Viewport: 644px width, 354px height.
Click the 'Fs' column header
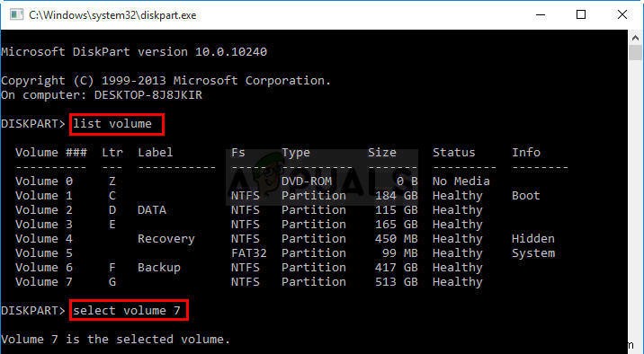point(238,153)
